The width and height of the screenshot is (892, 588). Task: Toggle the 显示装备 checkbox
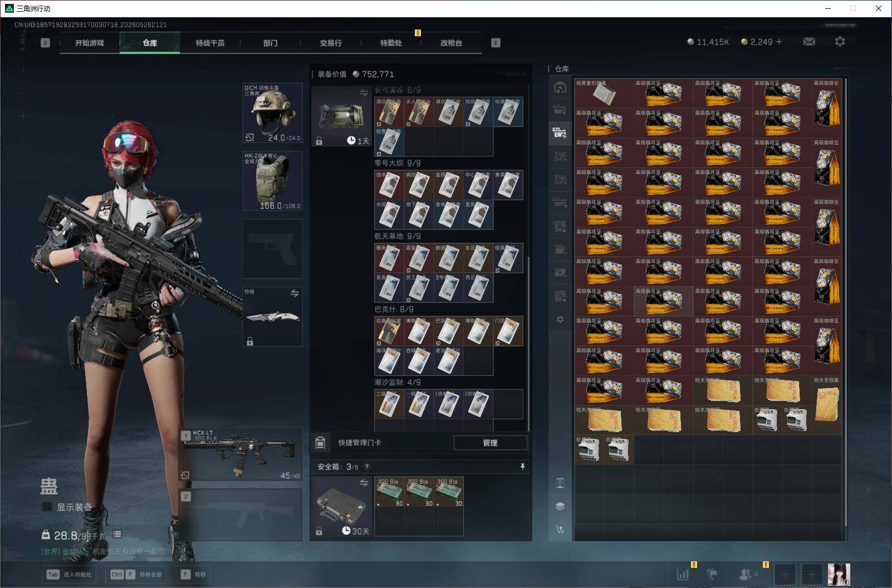(x=47, y=507)
